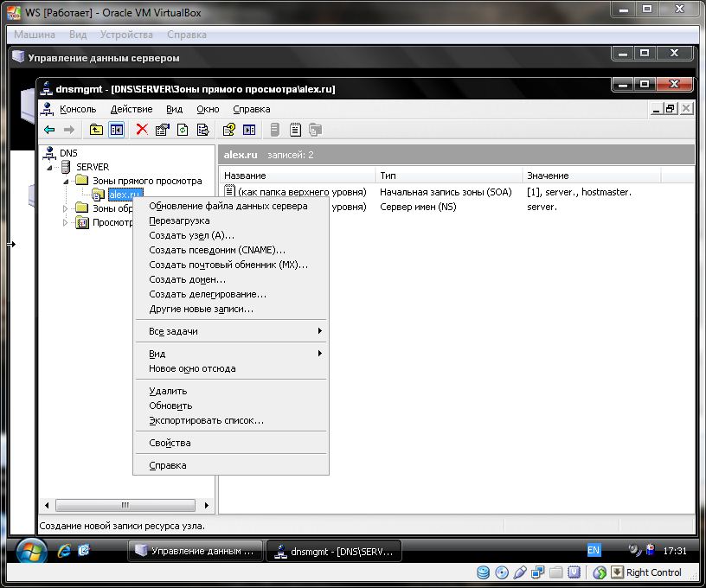706x588 pixels.
Task: Choose Новое окно отсюда
Action: click(231, 368)
